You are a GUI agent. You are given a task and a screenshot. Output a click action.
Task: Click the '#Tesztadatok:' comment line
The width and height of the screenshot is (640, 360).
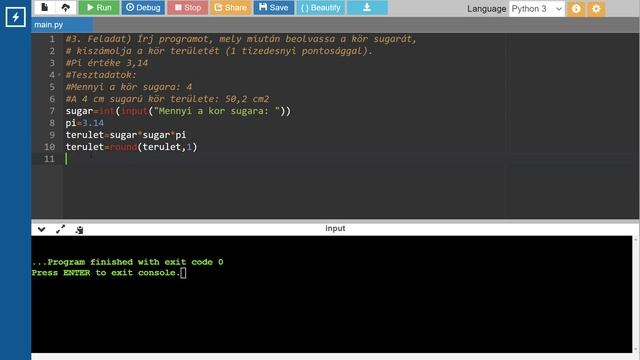(101, 75)
